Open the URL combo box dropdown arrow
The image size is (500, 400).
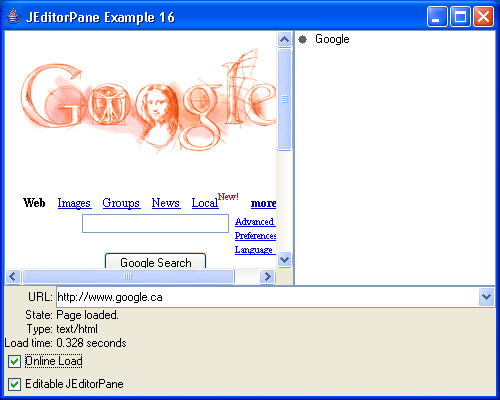point(486,297)
